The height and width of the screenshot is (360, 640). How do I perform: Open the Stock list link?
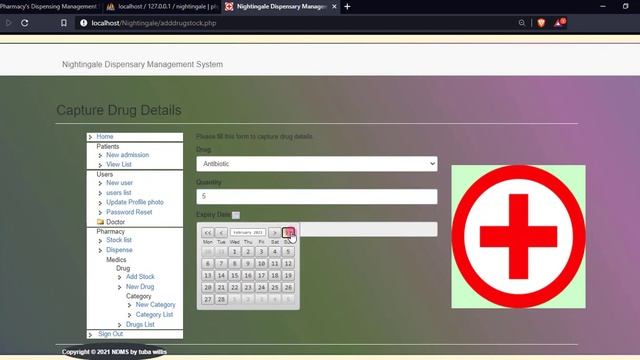(119, 240)
